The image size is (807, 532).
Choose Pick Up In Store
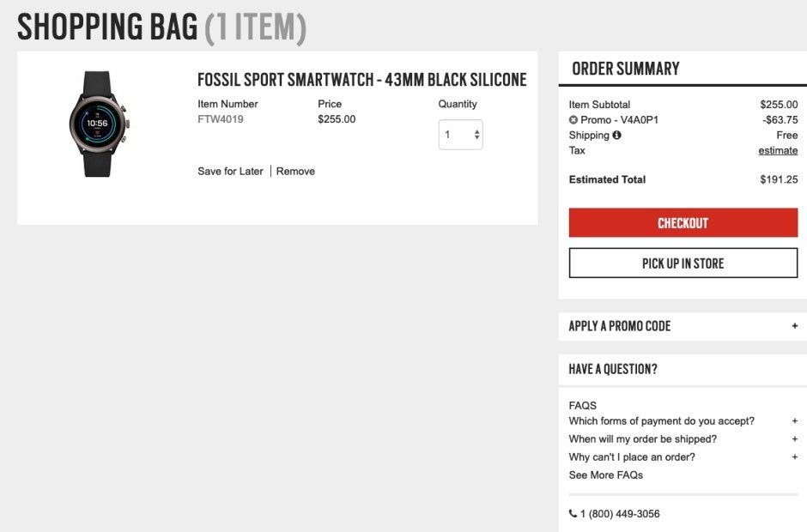tap(683, 263)
